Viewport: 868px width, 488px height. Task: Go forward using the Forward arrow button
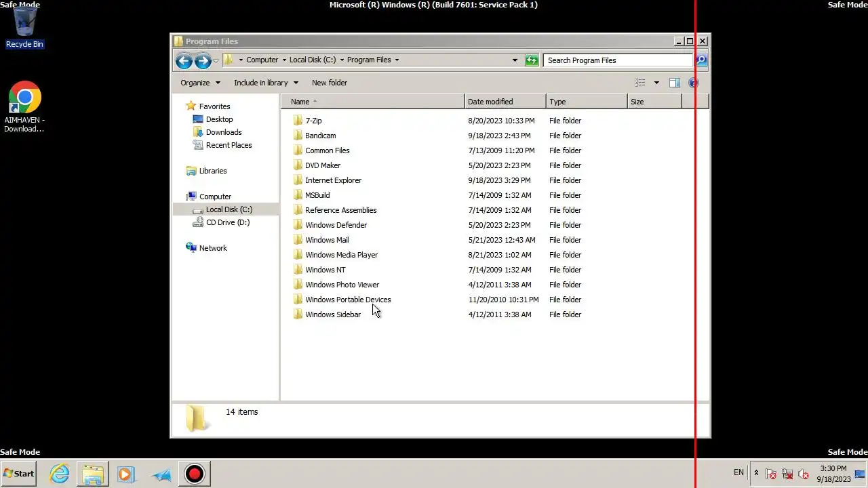(x=202, y=61)
